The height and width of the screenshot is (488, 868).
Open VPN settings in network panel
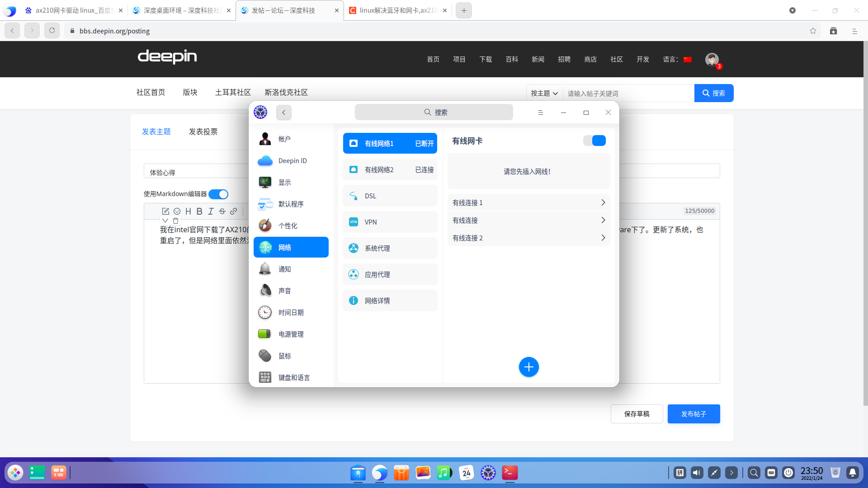[x=390, y=222]
